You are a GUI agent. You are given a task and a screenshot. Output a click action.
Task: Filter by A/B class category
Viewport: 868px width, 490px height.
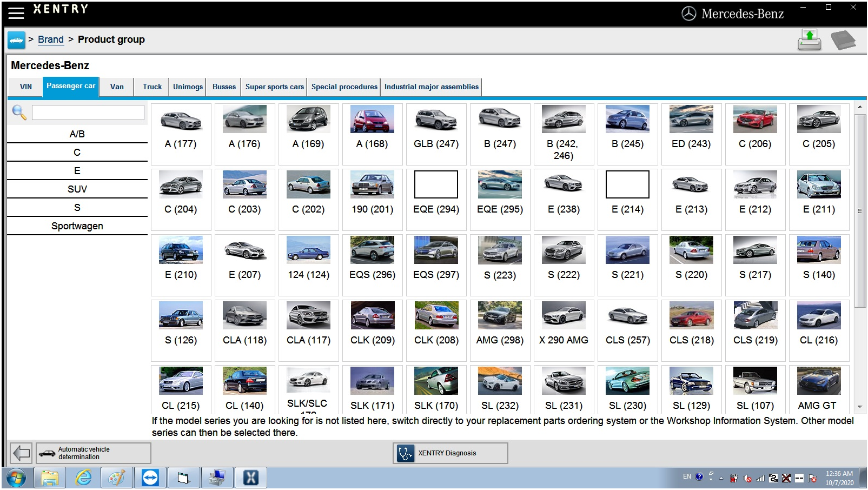[x=77, y=134]
